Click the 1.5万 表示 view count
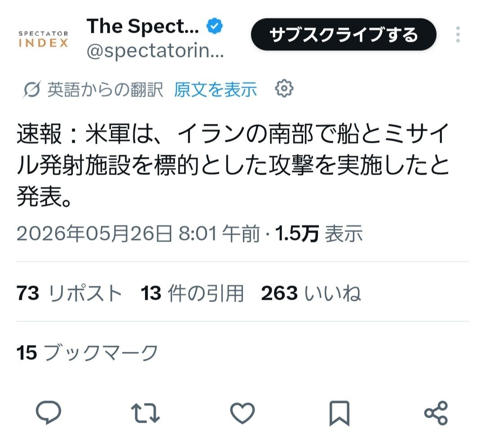 [x=318, y=233]
